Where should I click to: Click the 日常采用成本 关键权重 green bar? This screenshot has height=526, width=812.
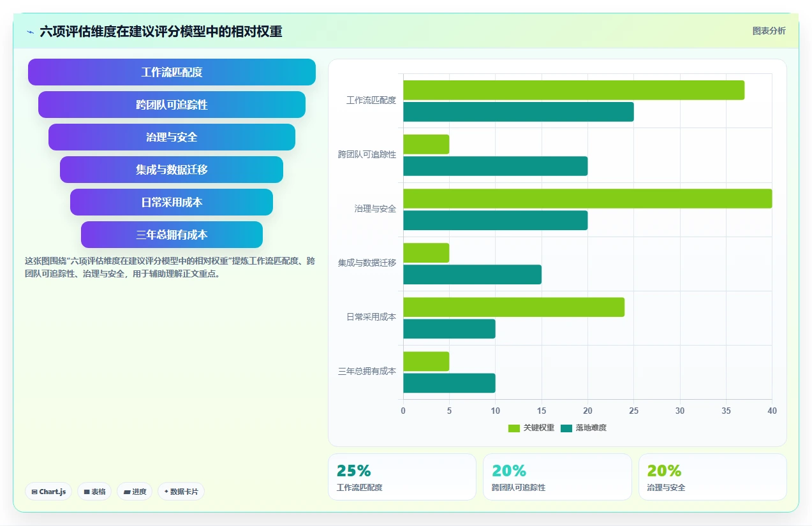click(x=513, y=307)
